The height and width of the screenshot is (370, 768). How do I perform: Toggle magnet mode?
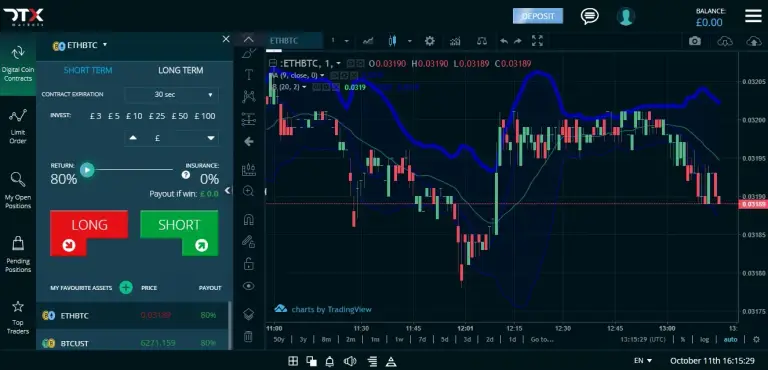pyautogui.click(x=249, y=219)
